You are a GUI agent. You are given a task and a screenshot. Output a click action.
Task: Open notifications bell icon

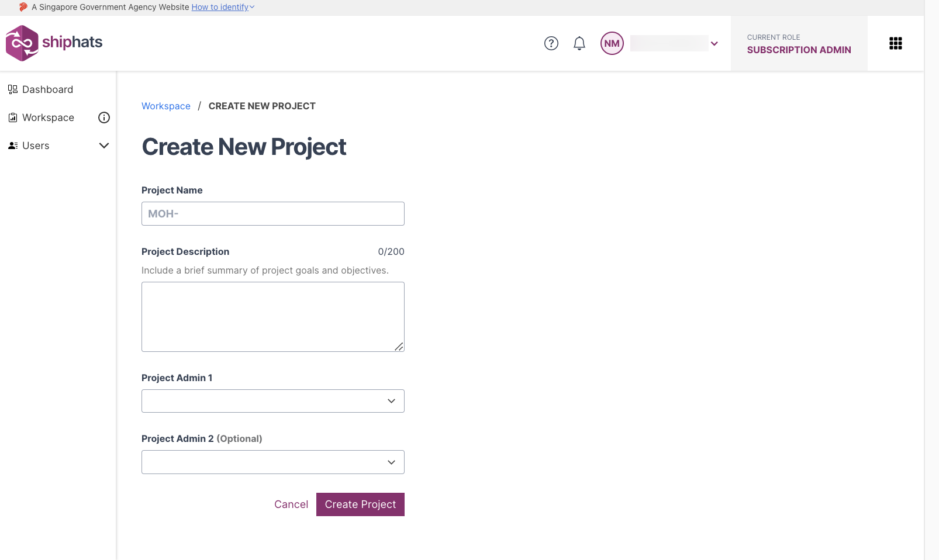coord(579,43)
